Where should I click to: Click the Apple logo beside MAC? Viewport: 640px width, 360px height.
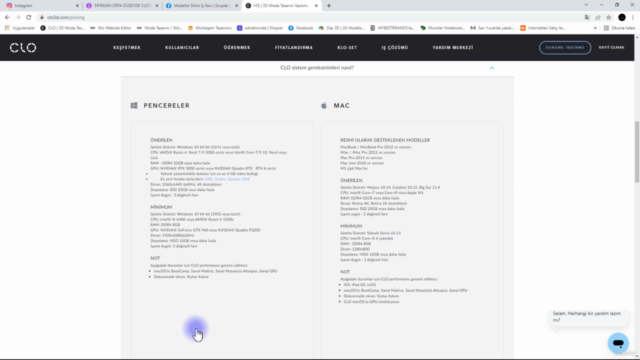[x=324, y=105]
